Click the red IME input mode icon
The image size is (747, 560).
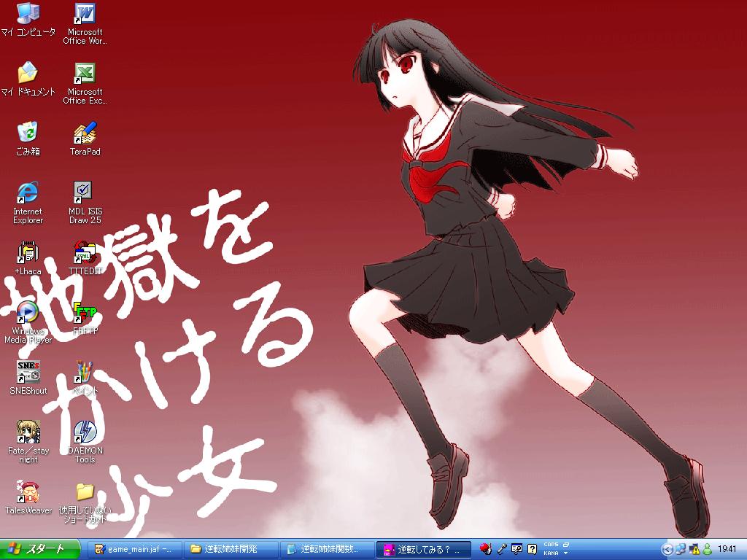point(485,549)
